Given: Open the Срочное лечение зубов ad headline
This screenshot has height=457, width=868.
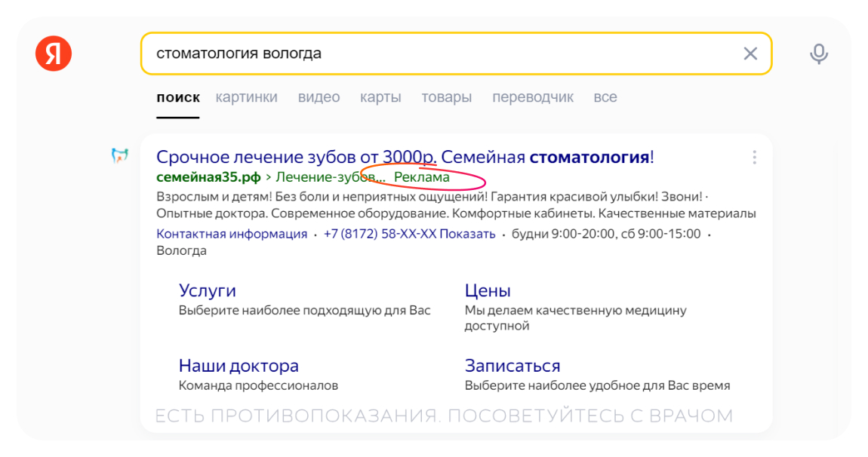Looking at the screenshot, I should [340, 156].
